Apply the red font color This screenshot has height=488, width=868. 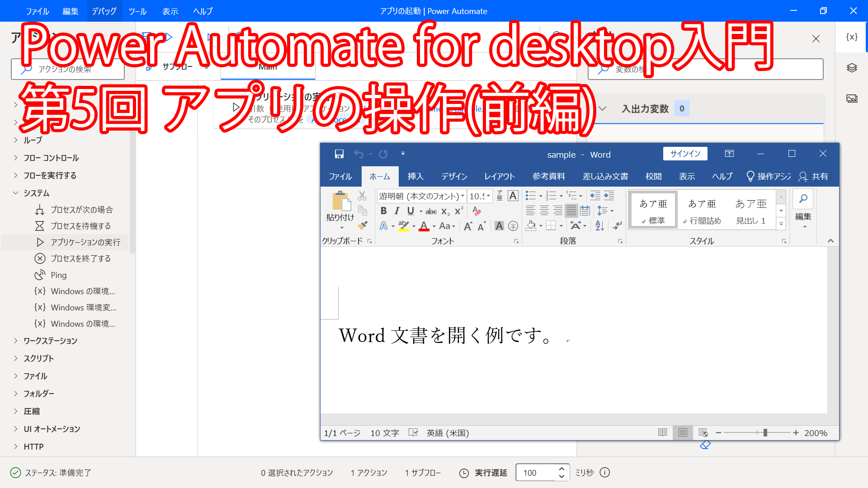(x=424, y=226)
